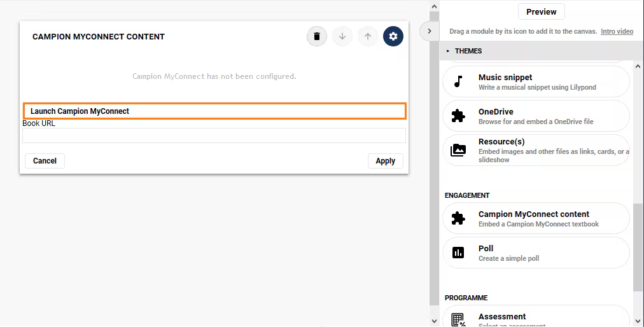Select the OneDrive module title
The height and width of the screenshot is (327, 644).
tap(496, 112)
